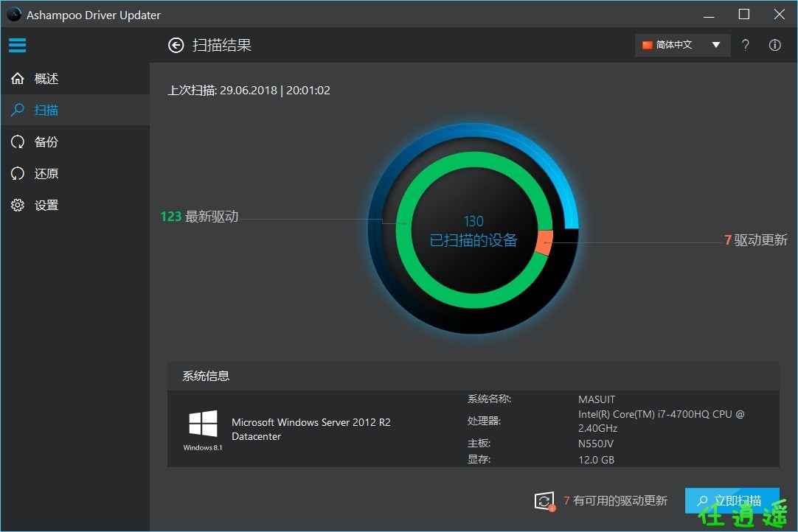
Task: Minimize the Ashampoo Driver Updater window
Action: [x=709, y=15]
